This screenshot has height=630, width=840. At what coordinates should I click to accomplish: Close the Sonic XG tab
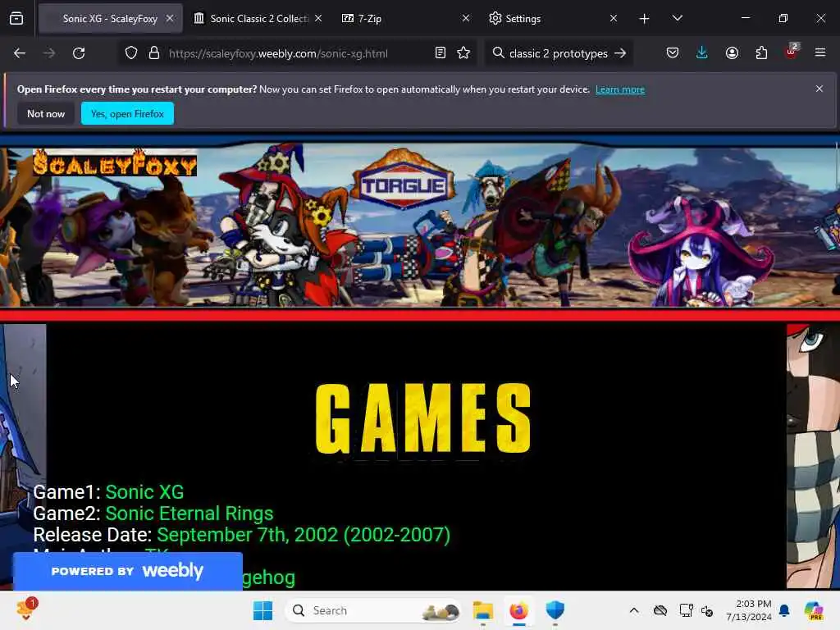pyautogui.click(x=170, y=19)
